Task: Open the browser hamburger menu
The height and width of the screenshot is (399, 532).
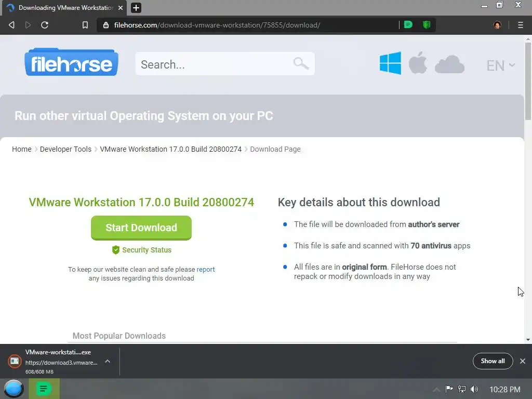Action: (521, 25)
